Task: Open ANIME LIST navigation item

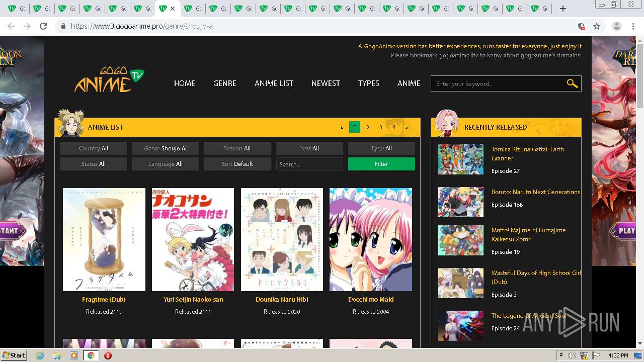Action: pyautogui.click(x=274, y=83)
